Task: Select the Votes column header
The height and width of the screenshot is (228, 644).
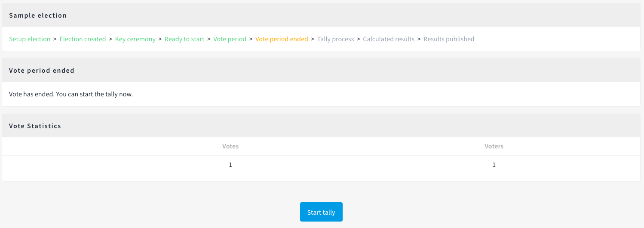Action: (230, 146)
